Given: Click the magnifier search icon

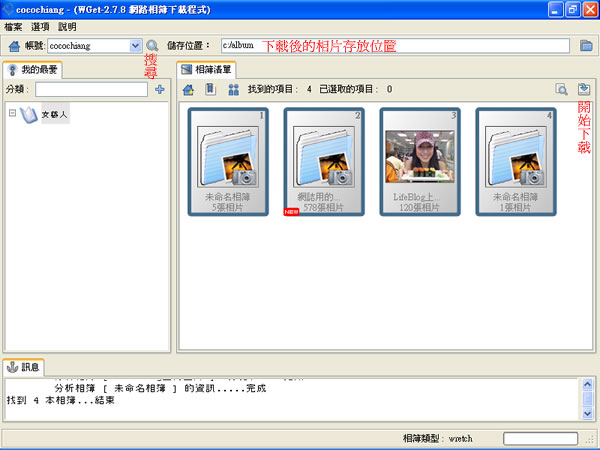Looking at the screenshot, I should 152,46.
